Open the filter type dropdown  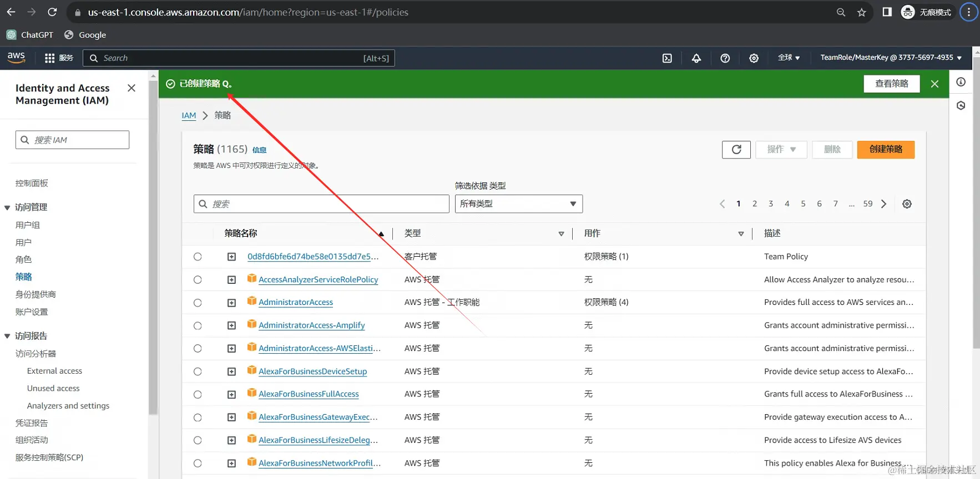point(519,204)
